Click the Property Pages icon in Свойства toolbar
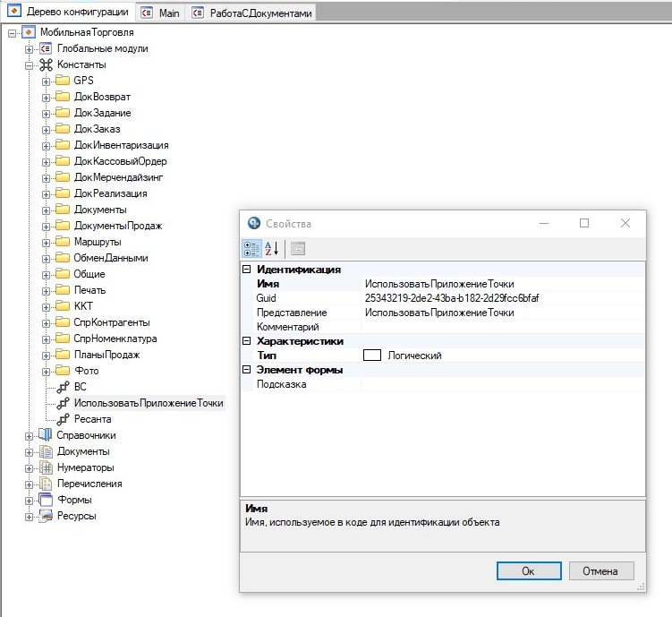672x617 pixels. [298, 248]
